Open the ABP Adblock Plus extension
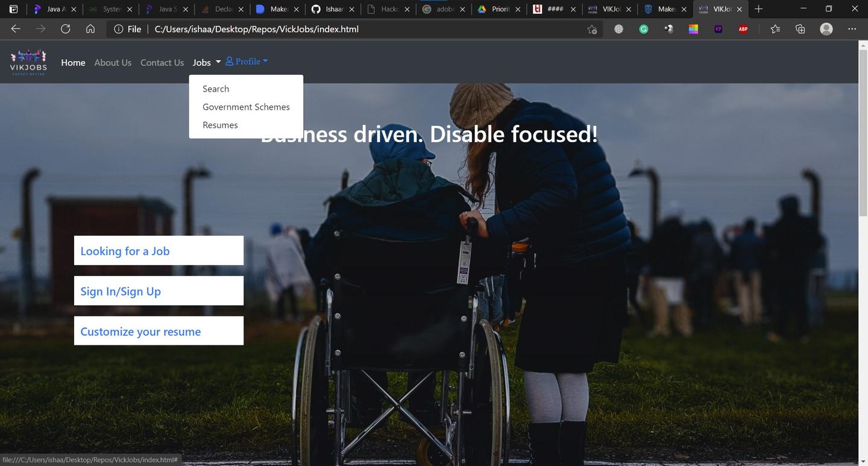Viewport: 868px width, 466px height. [x=743, y=29]
